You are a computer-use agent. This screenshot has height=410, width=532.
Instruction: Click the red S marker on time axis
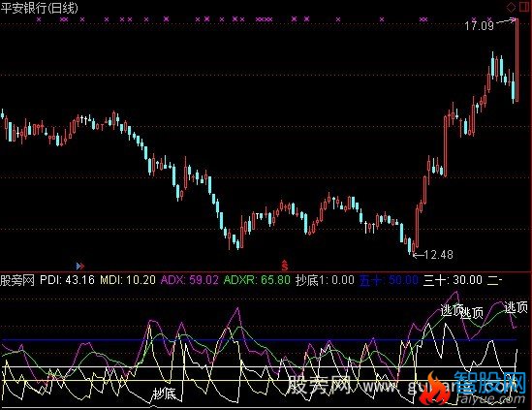pos(284,265)
